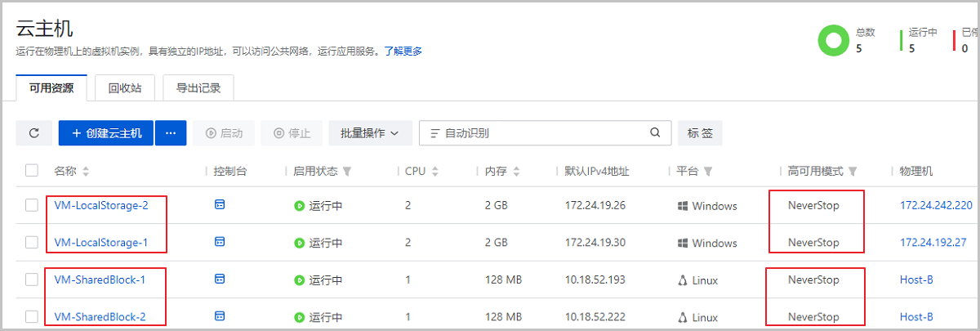Open console icon for VM-LocalStorage-1
Image resolution: width=980 pixels, height=331 pixels.
pos(219,242)
